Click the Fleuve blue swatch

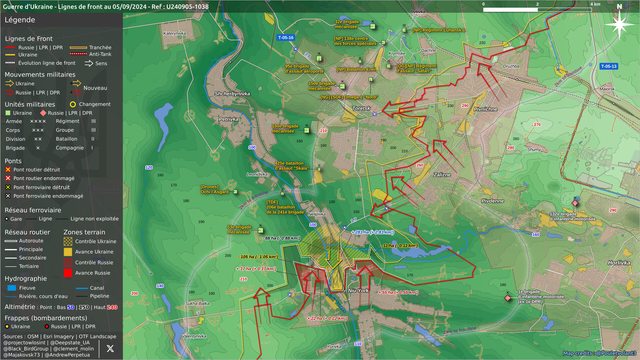pyautogui.click(x=12, y=288)
